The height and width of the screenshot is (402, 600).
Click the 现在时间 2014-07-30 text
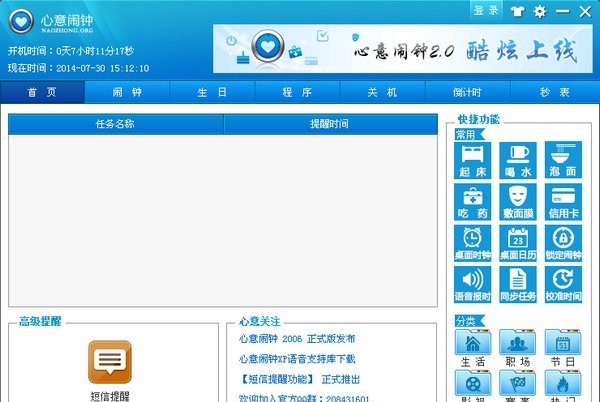coord(78,68)
